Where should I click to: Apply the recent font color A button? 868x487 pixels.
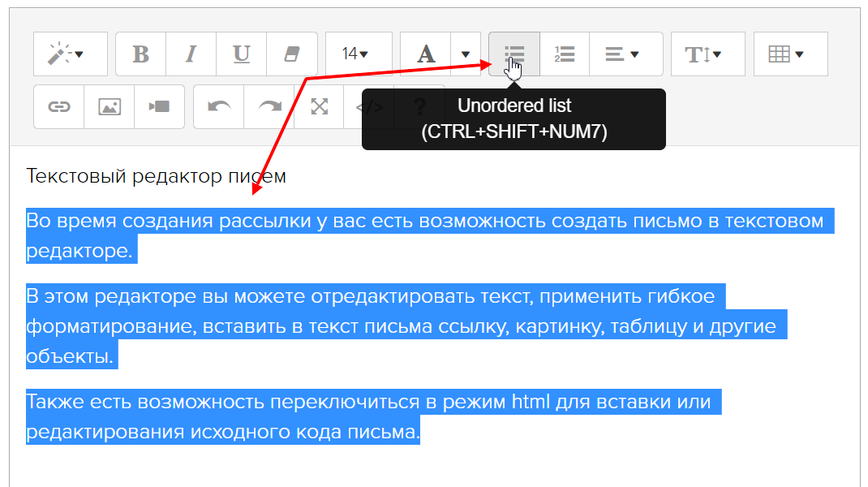(x=425, y=54)
